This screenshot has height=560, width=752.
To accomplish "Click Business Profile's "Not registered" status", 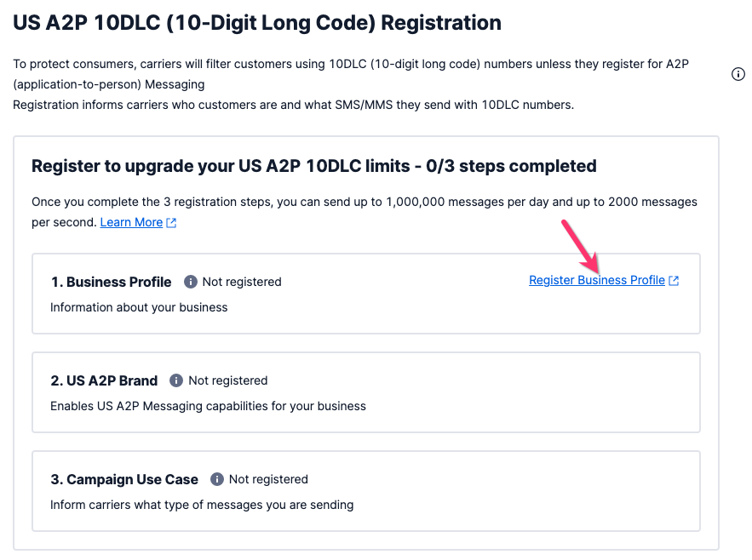I will [242, 282].
